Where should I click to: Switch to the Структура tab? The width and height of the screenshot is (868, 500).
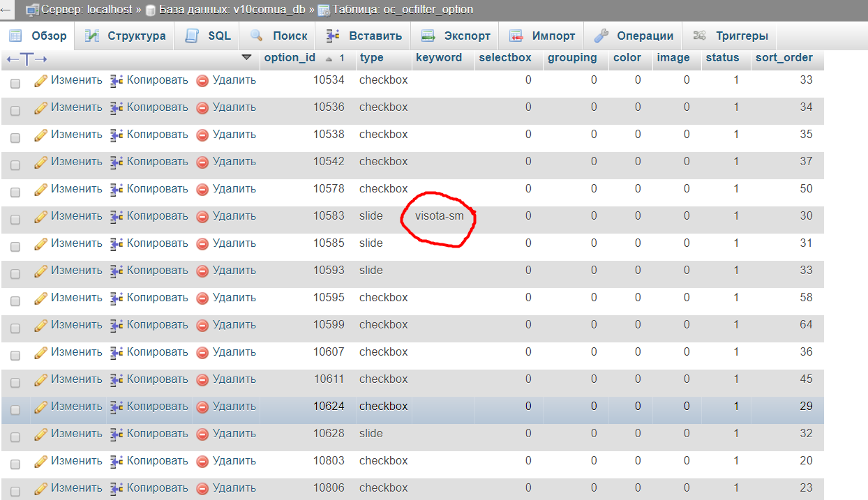point(125,36)
